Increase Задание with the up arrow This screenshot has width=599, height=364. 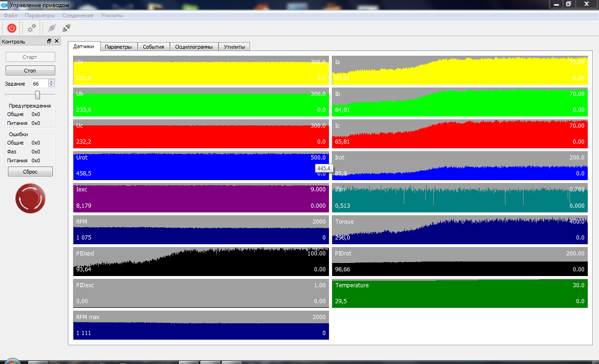click(x=51, y=81)
